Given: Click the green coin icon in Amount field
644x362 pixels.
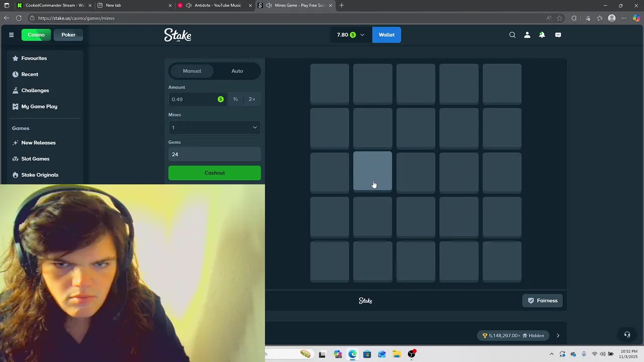Looking at the screenshot, I should [x=220, y=99].
